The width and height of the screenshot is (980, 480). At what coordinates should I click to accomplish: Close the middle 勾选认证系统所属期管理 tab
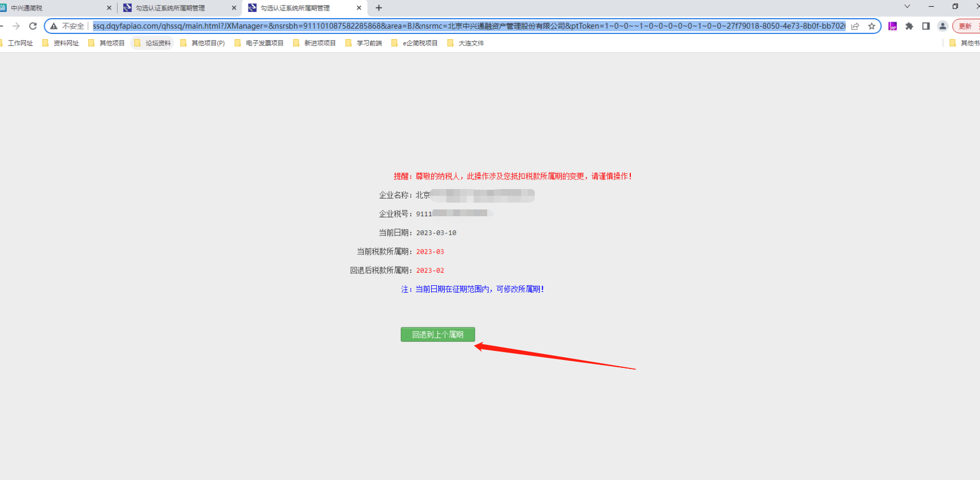(x=234, y=8)
